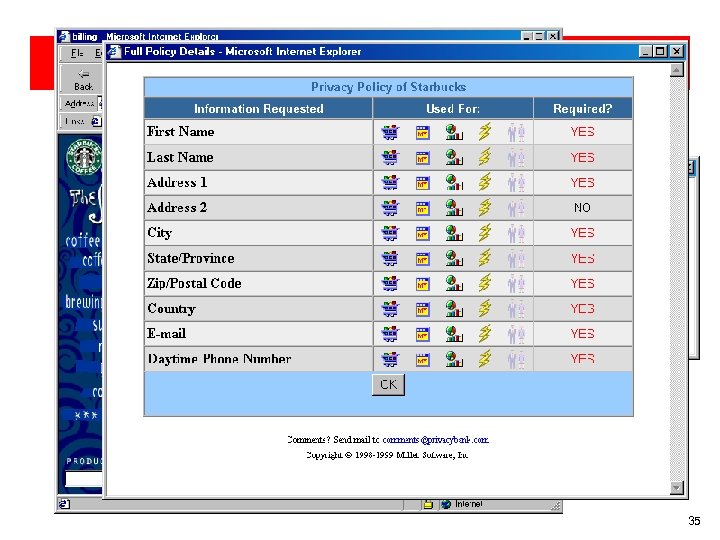This screenshot has width=720, height=540.
Task: Click the lightning bolt icon in Daytime Phone row
Action: [x=484, y=359]
